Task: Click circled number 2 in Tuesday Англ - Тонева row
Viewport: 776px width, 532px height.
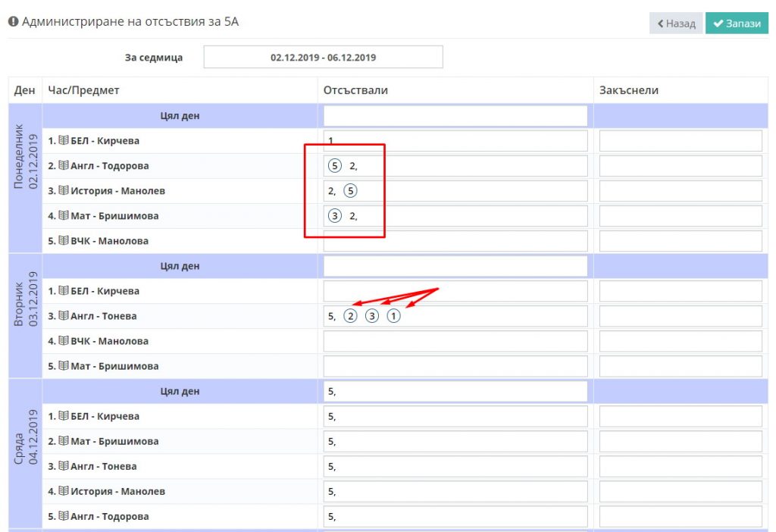Action: pyautogui.click(x=350, y=316)
